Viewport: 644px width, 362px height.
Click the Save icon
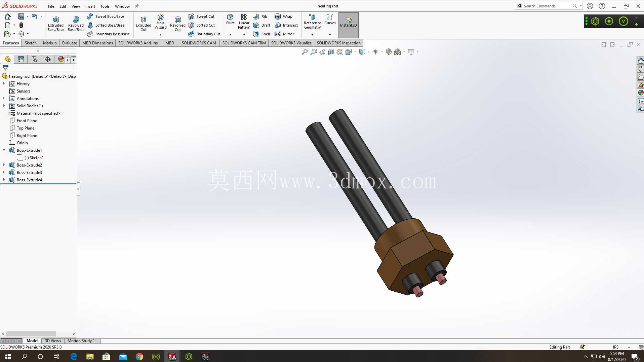click(x=21, y=16)
